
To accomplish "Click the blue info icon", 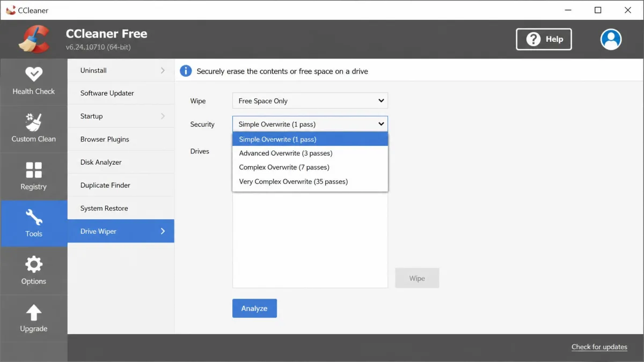I will [x=186, y=71].
